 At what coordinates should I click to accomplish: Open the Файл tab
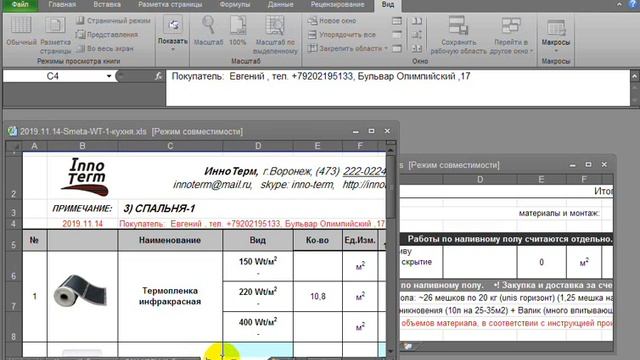[20, 5]
